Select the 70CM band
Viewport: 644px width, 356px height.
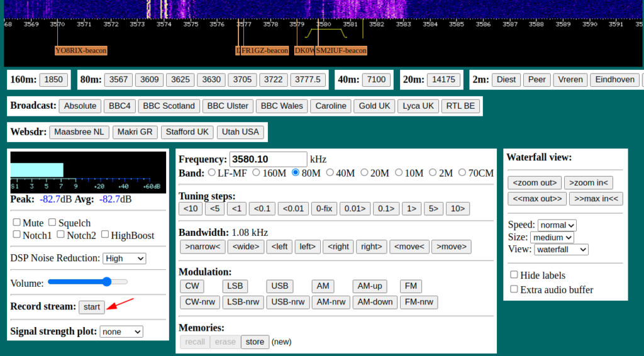pos(462,172)
